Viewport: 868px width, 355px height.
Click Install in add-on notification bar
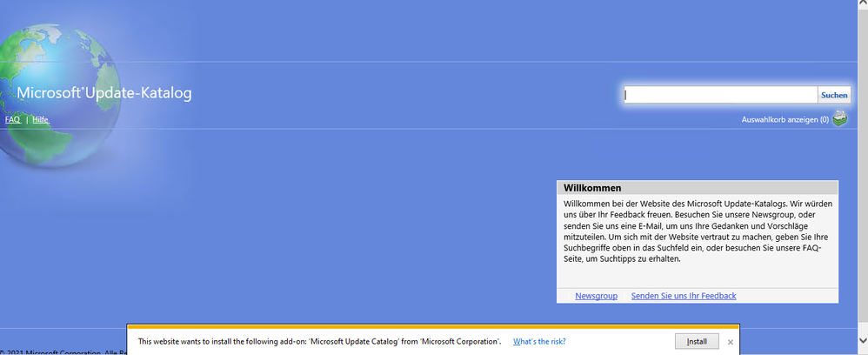coord(697,341)
